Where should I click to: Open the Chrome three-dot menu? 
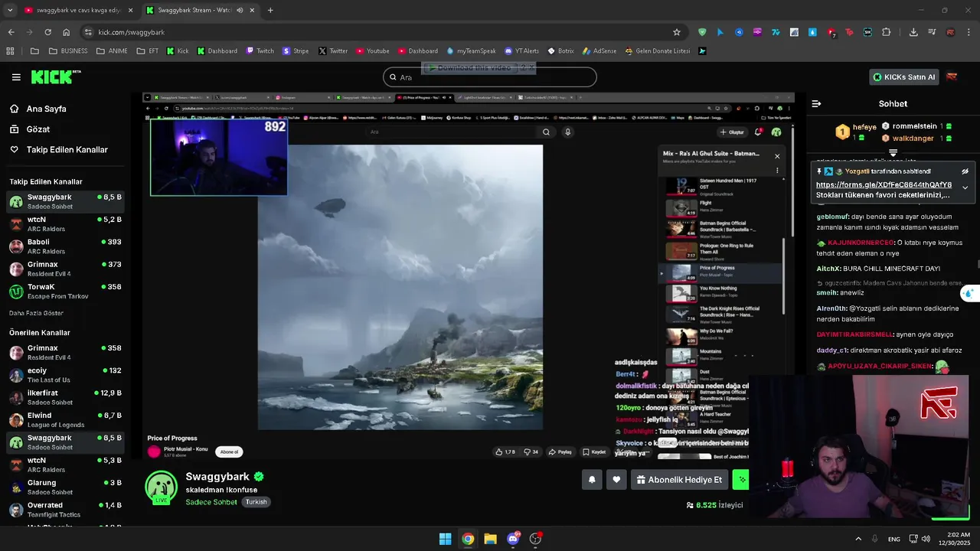coord(969,32)
